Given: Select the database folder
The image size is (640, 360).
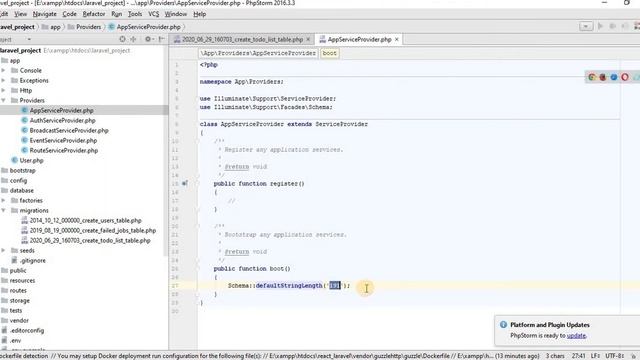Looking at the screenshot, I should [22, 191].
